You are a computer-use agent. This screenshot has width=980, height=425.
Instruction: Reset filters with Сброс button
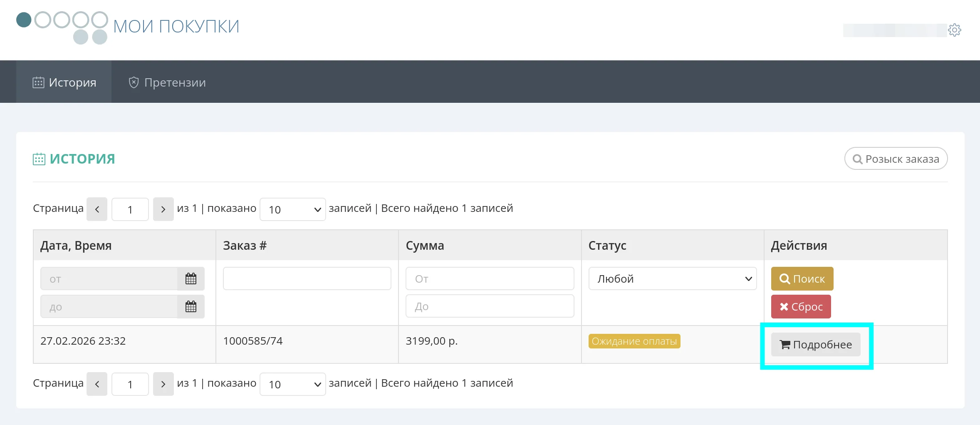(801, 307)
